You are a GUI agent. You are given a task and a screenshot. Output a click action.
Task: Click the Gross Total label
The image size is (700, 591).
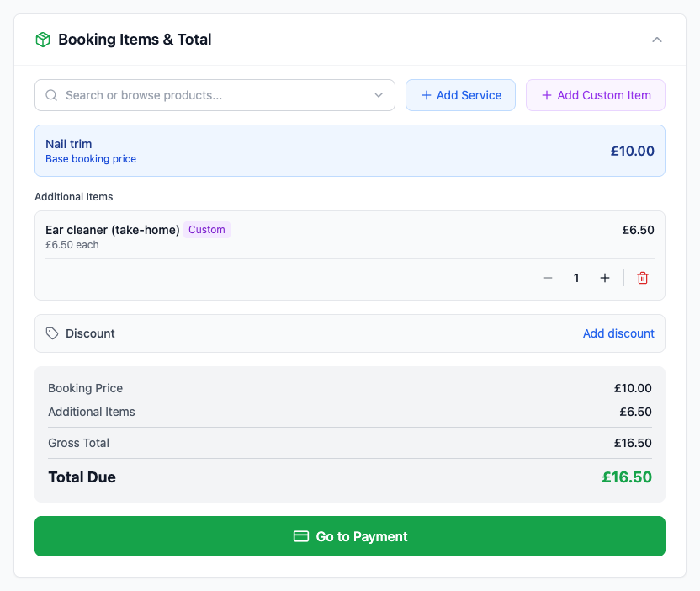pos(78,443)
